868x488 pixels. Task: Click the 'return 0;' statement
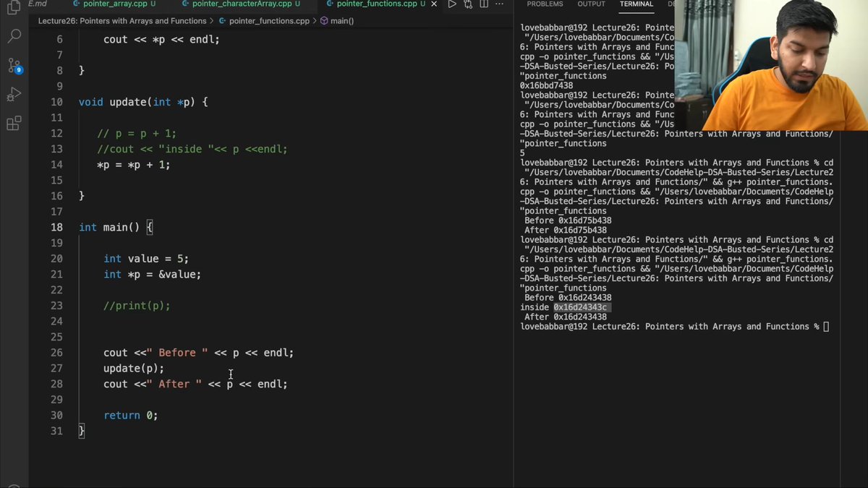(x=131, y=415)
